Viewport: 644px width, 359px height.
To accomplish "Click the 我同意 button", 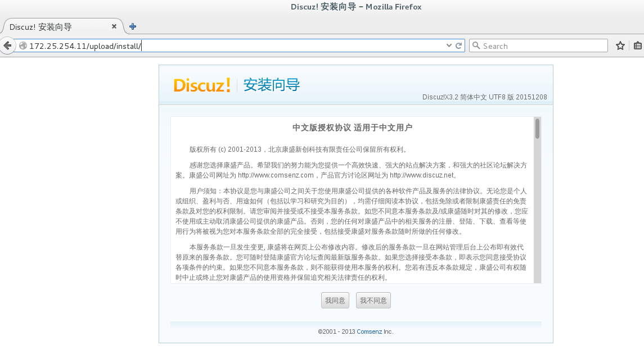I will (335, 301).
